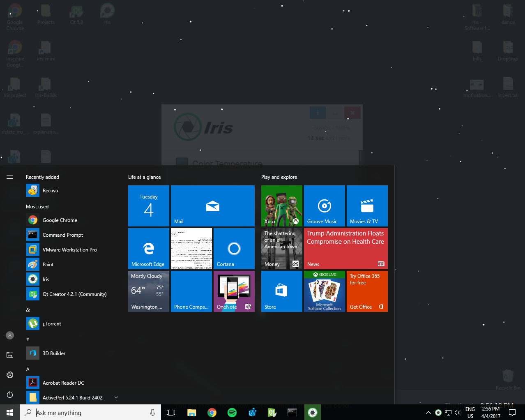
Task: Click the Cortana microphone icon
Action: coord(152,413)
